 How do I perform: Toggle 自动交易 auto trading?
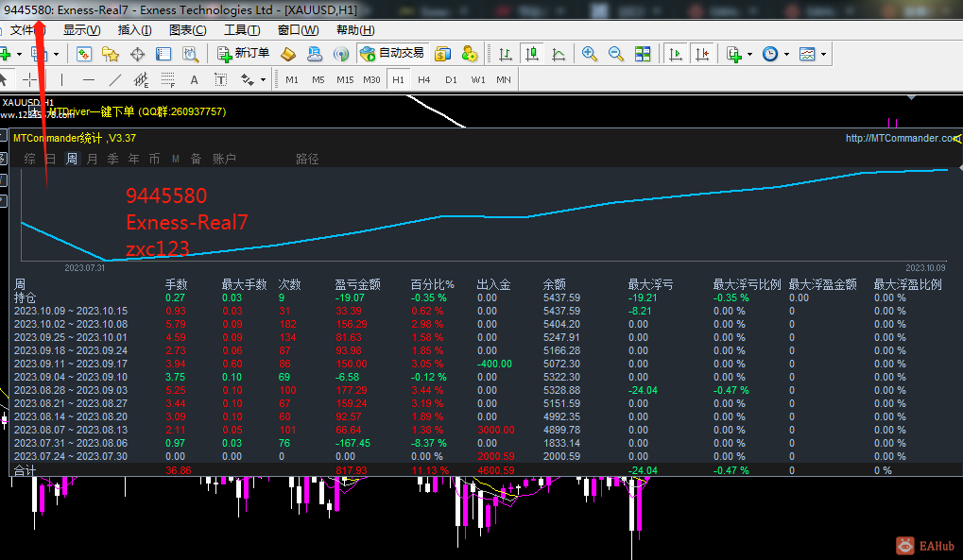(392, 54)
